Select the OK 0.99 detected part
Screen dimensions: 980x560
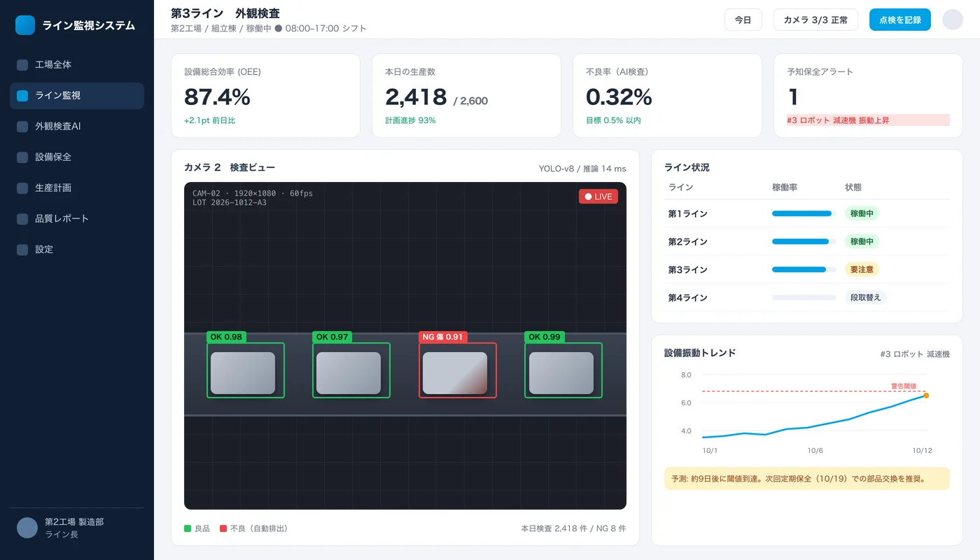click(563, 370)
